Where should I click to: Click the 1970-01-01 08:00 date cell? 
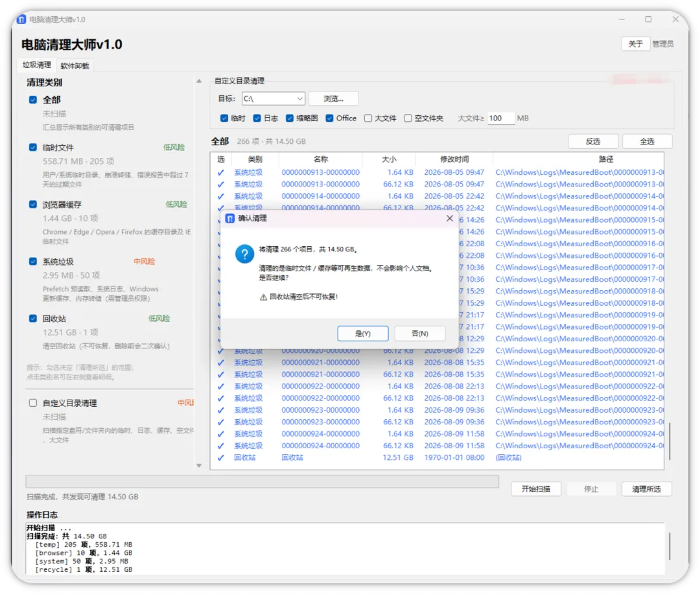(454, 458)
